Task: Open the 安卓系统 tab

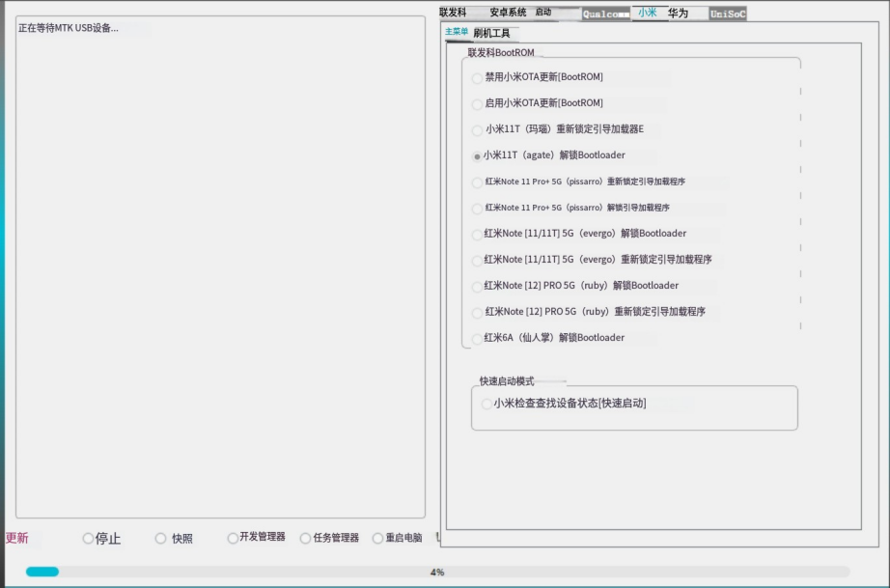Action: [x=508, y=13]
